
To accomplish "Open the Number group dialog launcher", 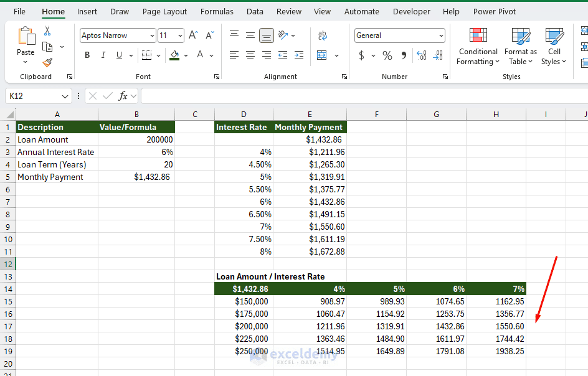I will [x=445, y=77].
